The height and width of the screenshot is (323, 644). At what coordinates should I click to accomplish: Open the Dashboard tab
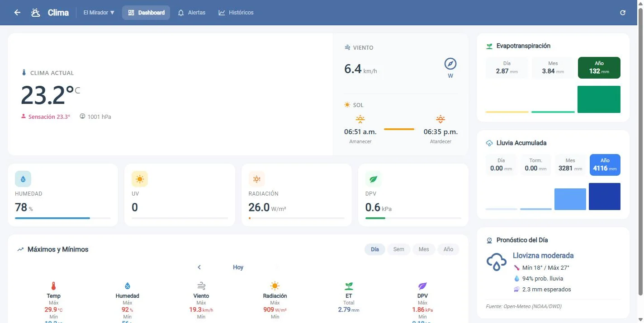pyautogui.click(x=146, y=13)
